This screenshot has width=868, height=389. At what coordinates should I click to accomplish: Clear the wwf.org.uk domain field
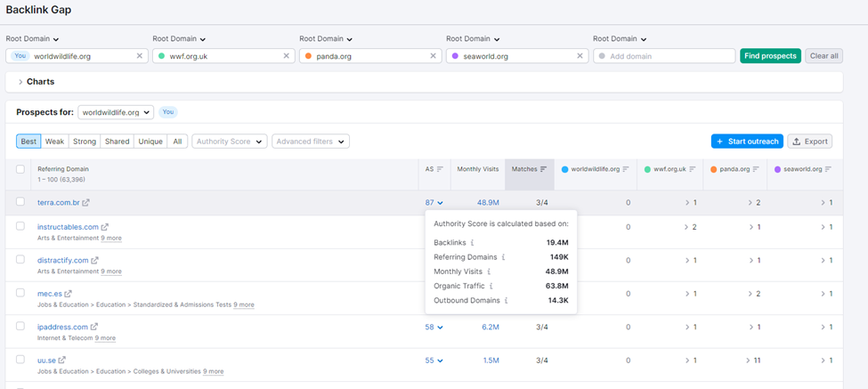click(x=286, y=56)
